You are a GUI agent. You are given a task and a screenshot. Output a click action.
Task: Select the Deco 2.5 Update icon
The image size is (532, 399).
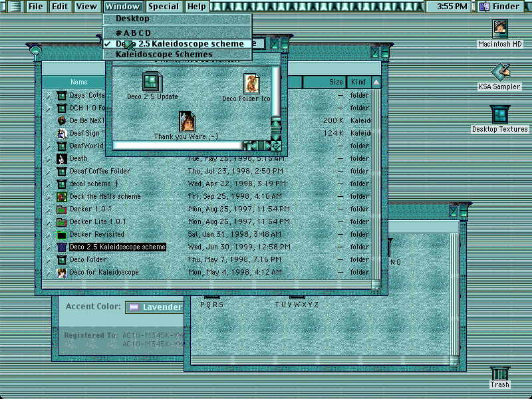click(x=152, y=82)
